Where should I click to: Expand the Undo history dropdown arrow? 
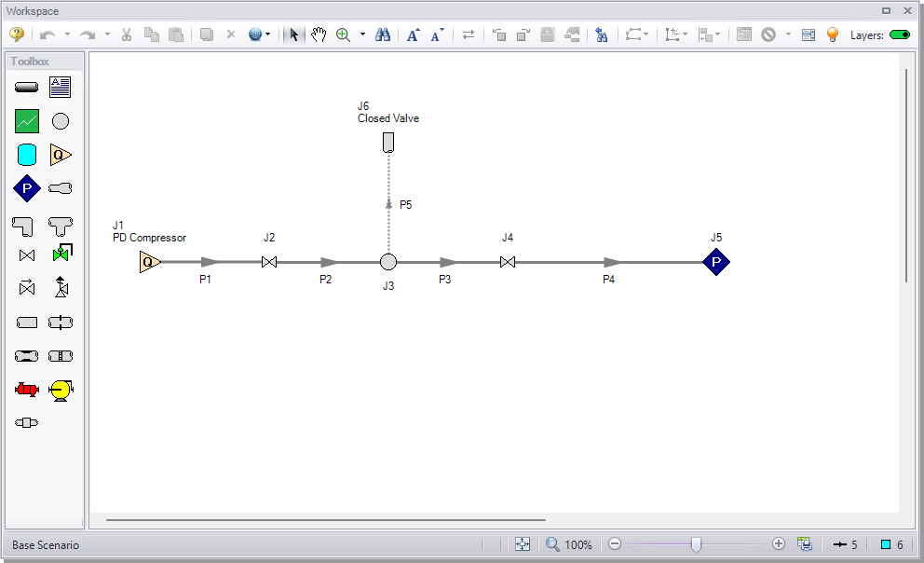pos(67,34)
